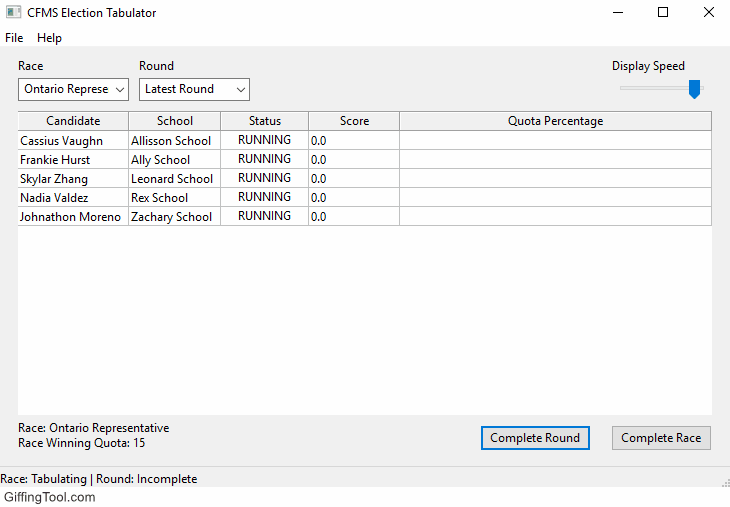Close the Election Tabulator window

point(709,13)
